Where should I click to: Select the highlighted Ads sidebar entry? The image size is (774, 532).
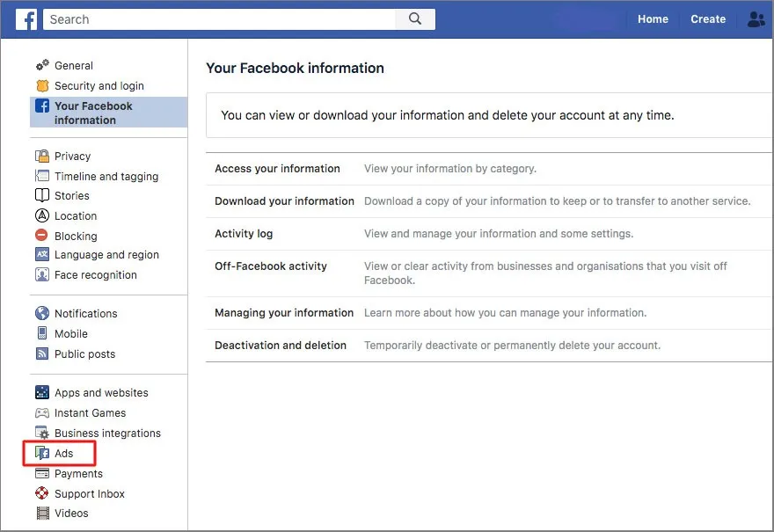(59, 453)
